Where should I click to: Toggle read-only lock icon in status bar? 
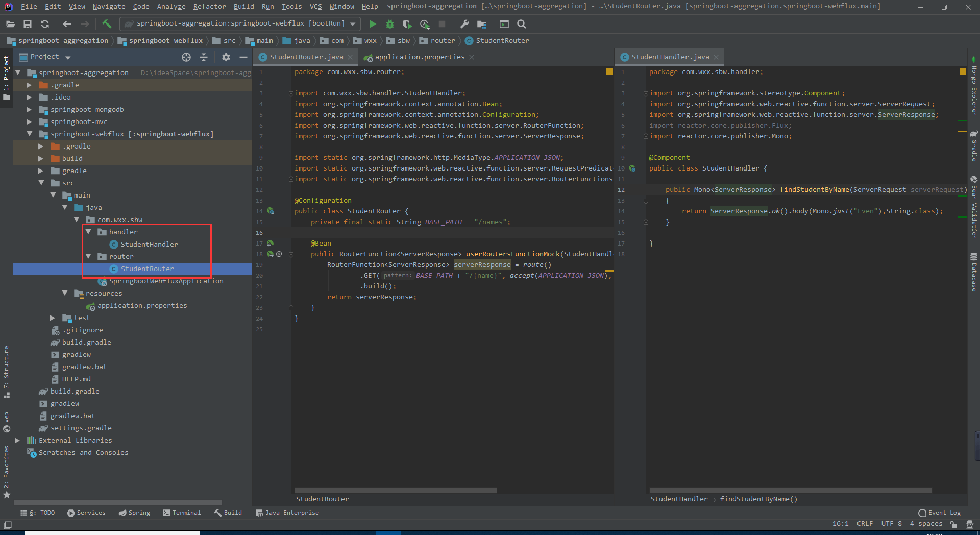953,524
